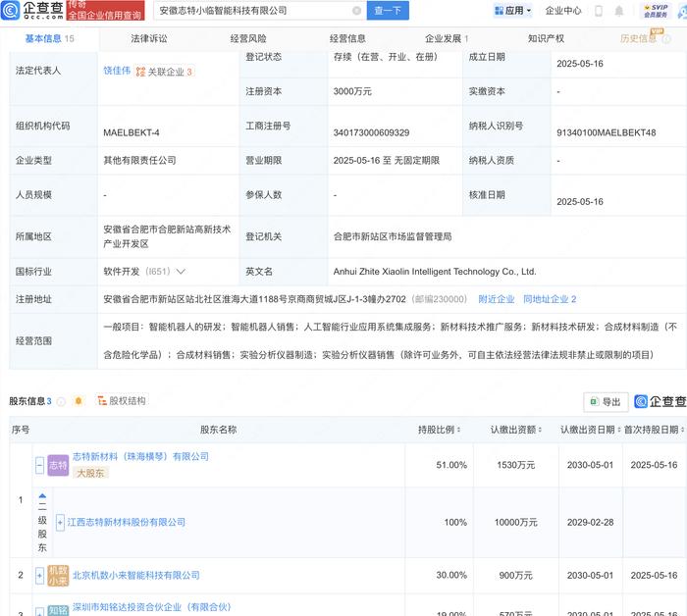Click the 机数小来 orange company logo
The width and height of the screenshot is (687, 616).
58,575
